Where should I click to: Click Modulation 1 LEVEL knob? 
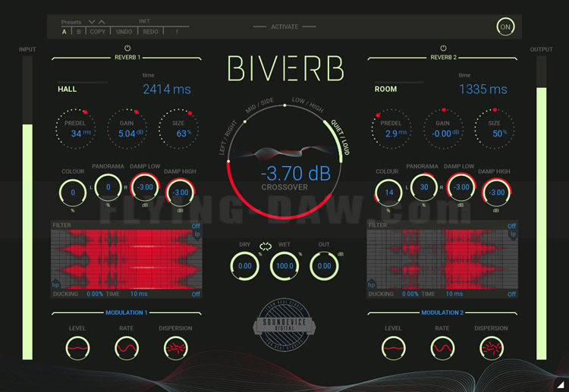77,348
